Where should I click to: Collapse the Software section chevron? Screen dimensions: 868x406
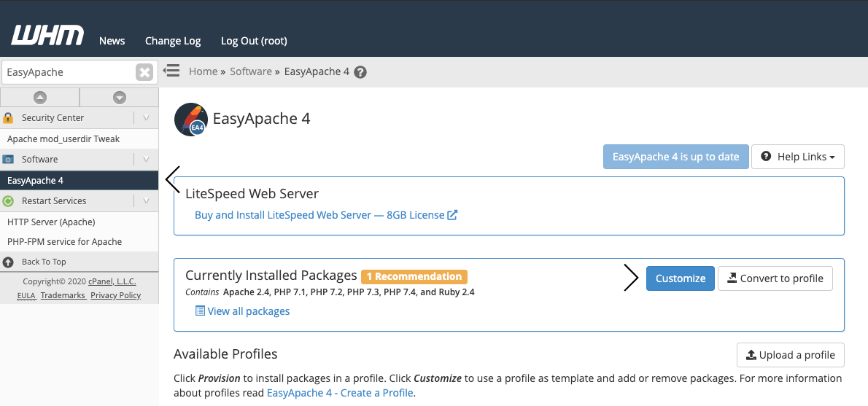(146, 160)
